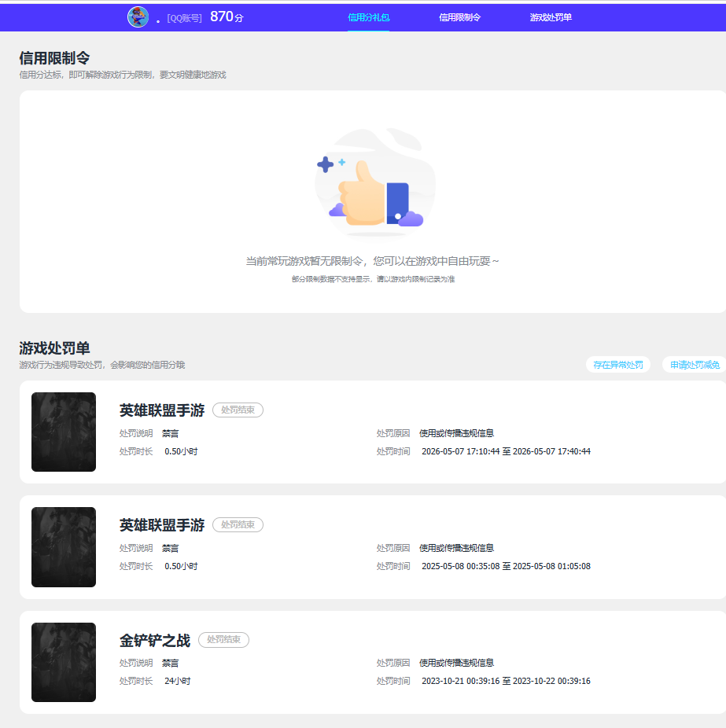This screenshot has height=728, width=726.
Task: Click the time range starting 2025-05-08 00:35:08
Action: (x=506, y=566)
